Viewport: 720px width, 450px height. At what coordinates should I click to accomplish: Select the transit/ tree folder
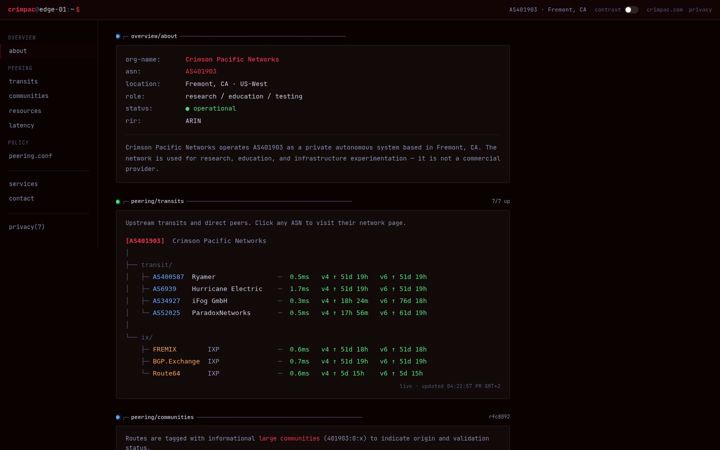pyautogui.click(x=157, y=265)
